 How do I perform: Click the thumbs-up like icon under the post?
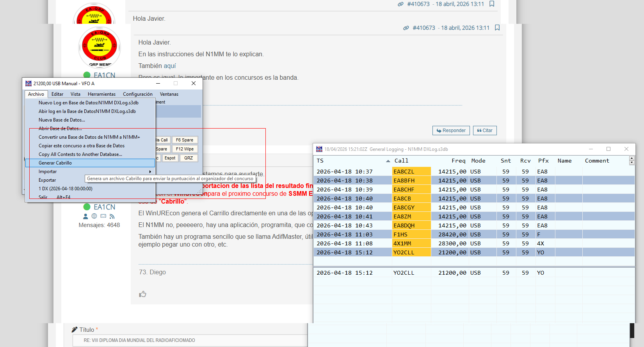(x=142, y=294)
